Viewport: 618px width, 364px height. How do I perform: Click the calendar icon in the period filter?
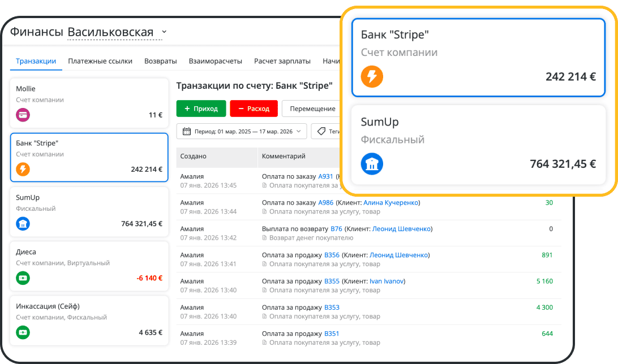click(x=187, y=131)
